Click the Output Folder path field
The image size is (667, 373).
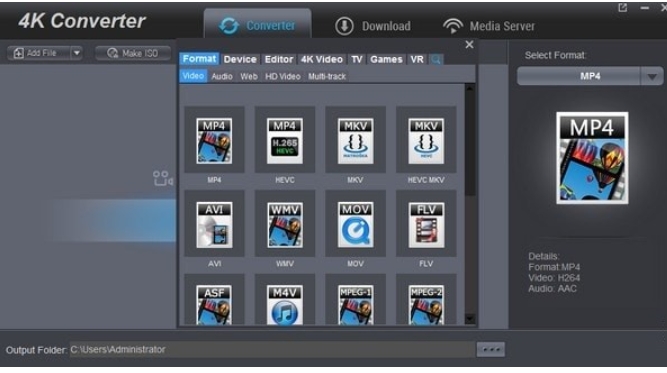272,350
